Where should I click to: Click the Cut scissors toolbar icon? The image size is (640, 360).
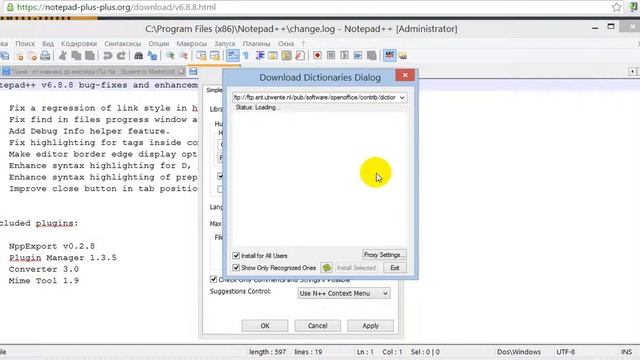[x=63, y=56]
